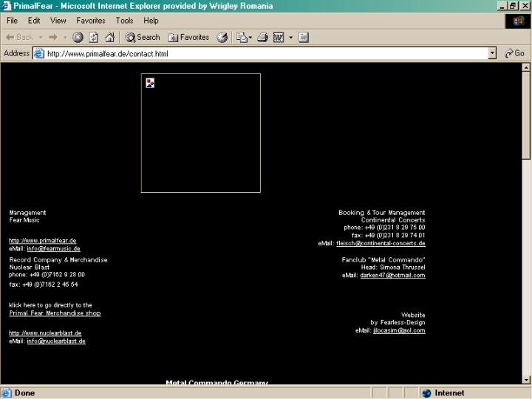Click the Record Company & Merchandise text
This screenshot has height=399, width=532.
58,260
